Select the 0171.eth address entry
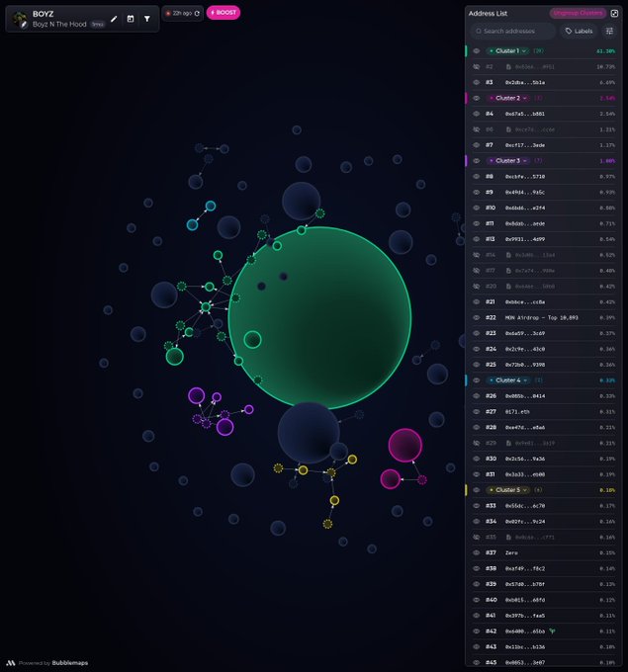Screen dimensions: 628x672 [517, 411]
